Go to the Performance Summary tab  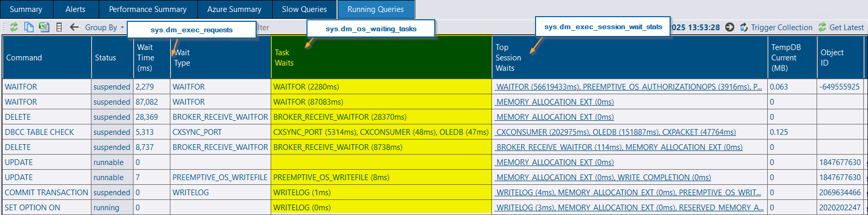148,9
